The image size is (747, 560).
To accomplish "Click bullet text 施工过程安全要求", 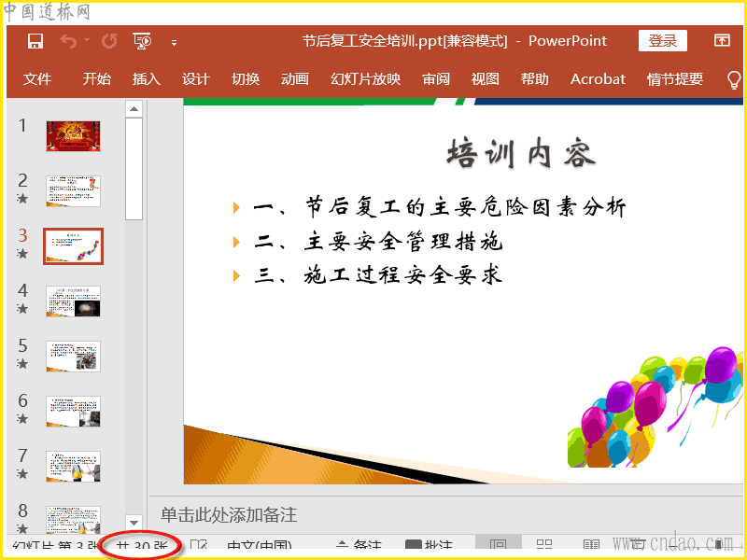I will coord(403,275).
